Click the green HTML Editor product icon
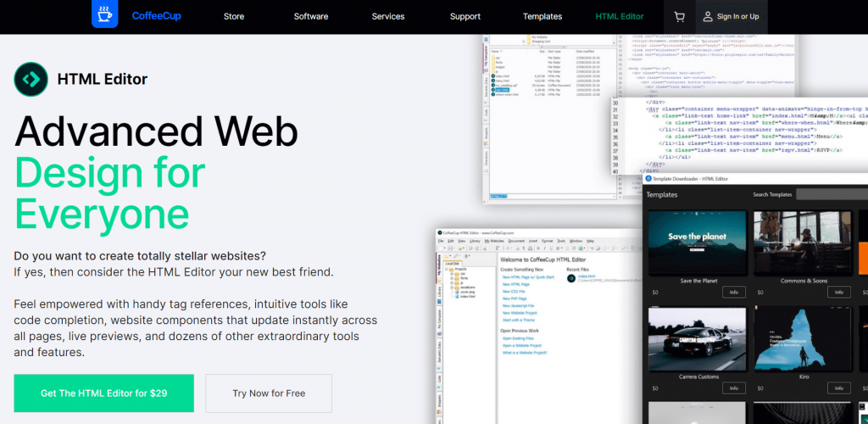The image size is (868, 424). tap(31, 79)
